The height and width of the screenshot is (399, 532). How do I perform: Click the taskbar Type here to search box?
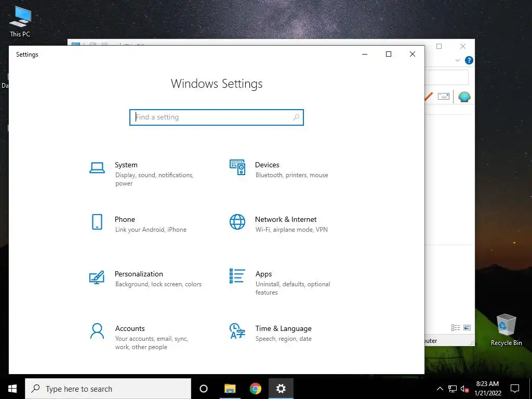[x=108, y=389]
